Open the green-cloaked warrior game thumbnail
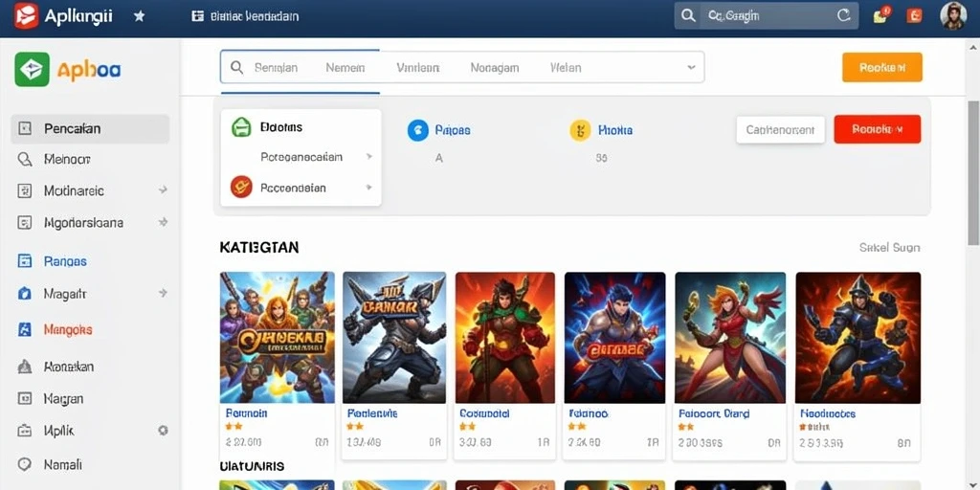 point(504,338)
